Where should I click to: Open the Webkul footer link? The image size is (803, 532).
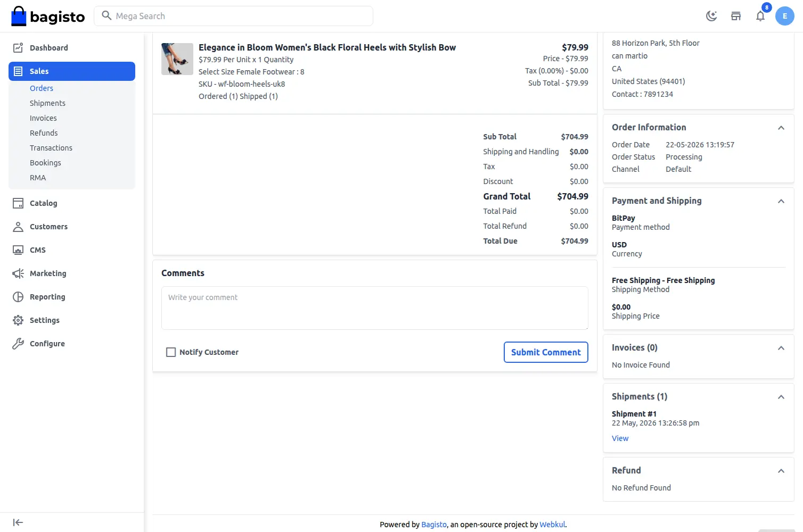coord(552,525)
